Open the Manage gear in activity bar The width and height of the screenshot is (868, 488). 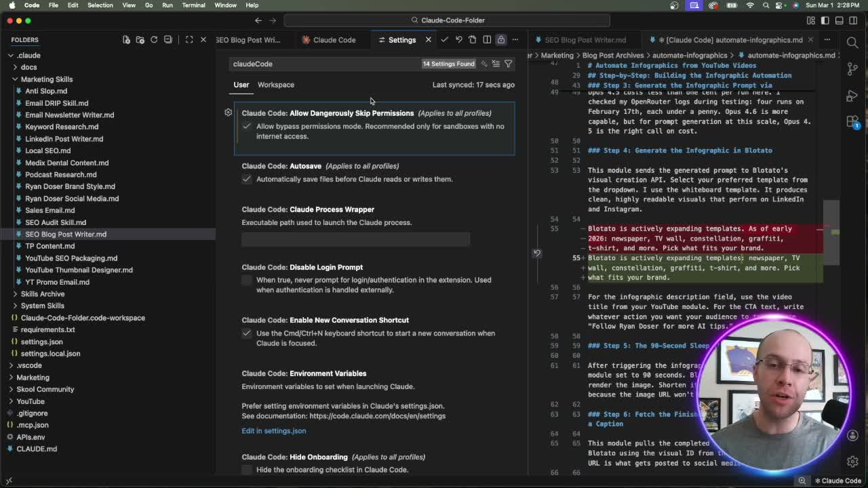tap(852, 462)
